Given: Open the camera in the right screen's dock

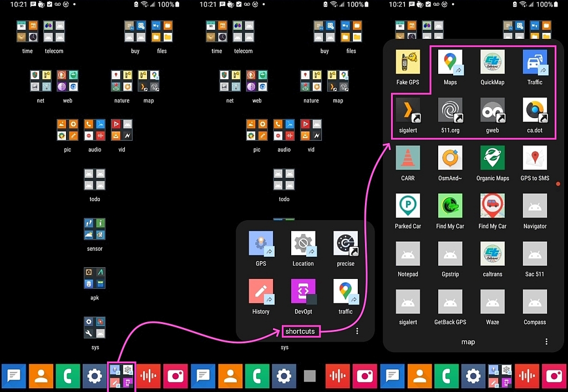Looking at the screenshot, I should coord(554,376).
